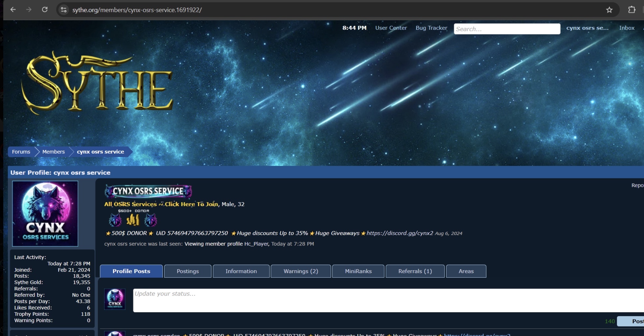Click the Sythe logo
This screenshot has width=644, height=336.
[97, 82]
